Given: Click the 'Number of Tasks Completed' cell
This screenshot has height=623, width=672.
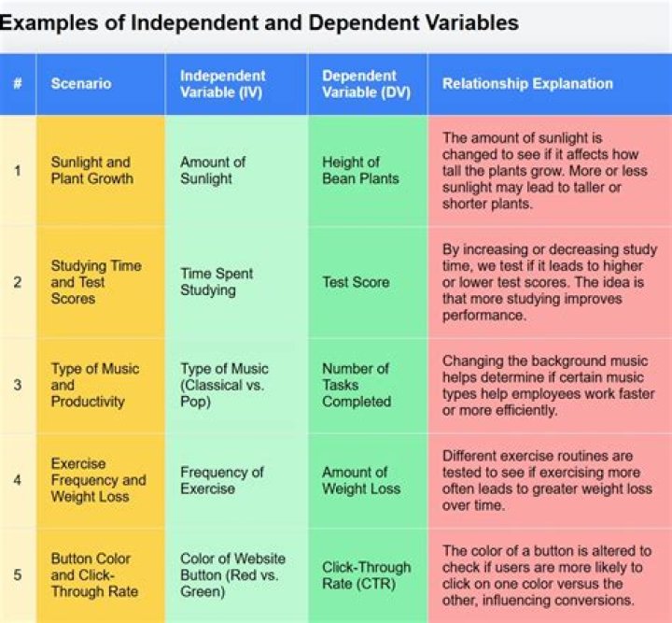Looking at the screenshot, I should [357, 385].
